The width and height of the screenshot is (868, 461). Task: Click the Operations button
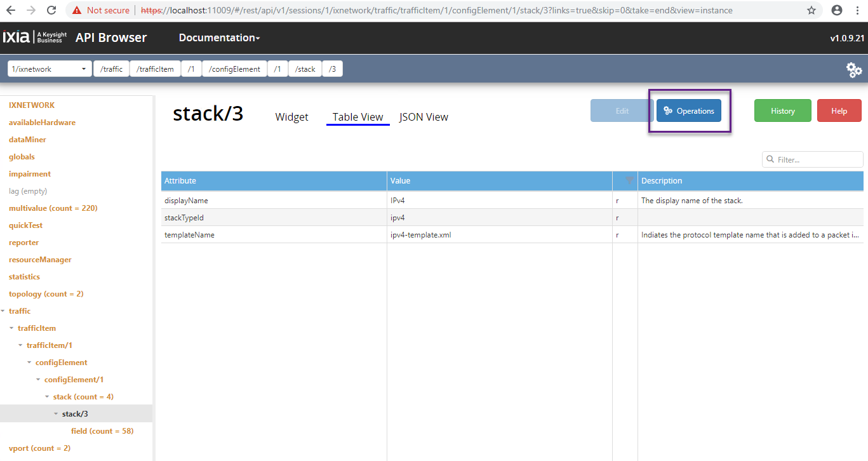coord(689,111)
